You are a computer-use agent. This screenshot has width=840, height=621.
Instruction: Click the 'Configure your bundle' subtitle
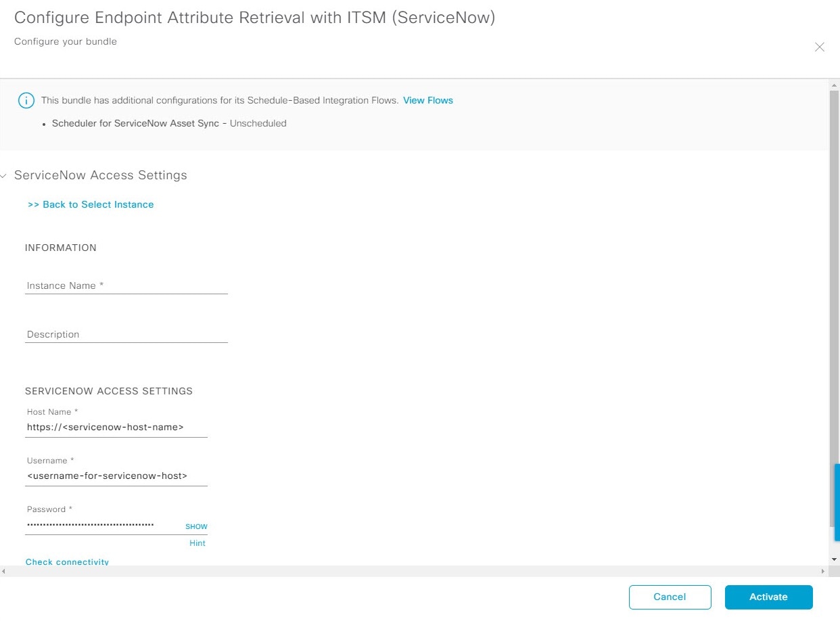tap(66, 41)
